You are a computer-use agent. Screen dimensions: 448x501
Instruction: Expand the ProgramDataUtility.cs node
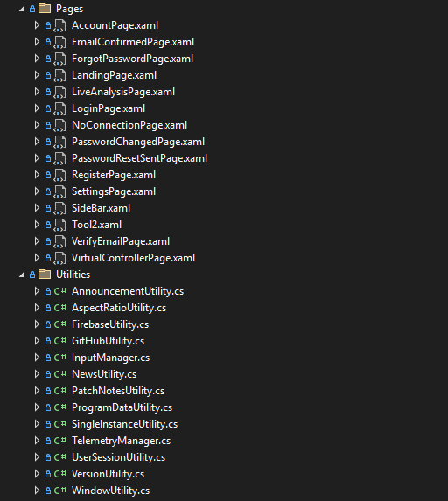pyautogui.click(x=37, y=407)
